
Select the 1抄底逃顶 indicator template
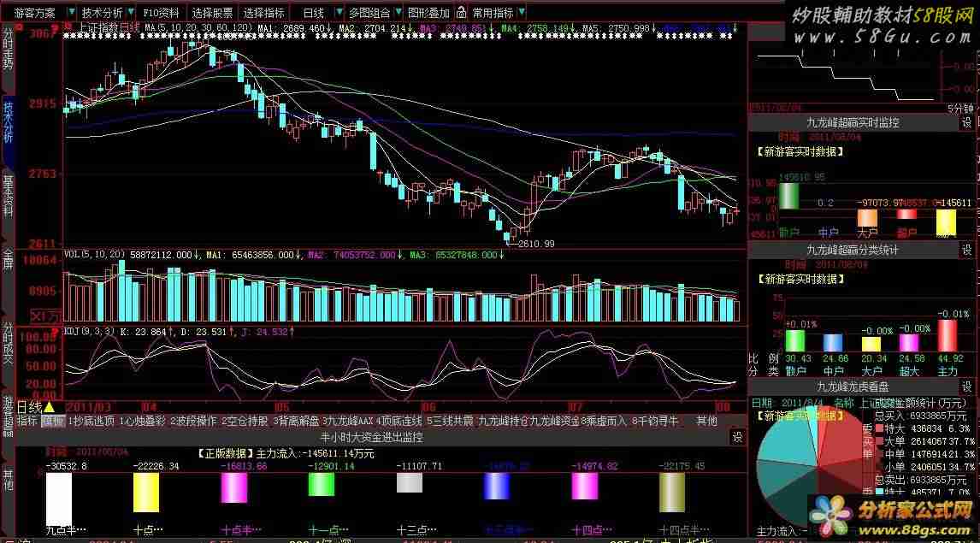pos(92,422)
